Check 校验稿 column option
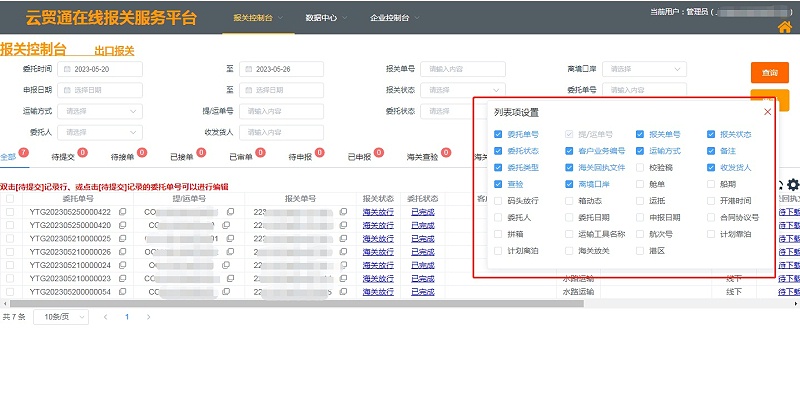The width and height of the screenshot is (800, 411). (x=640, y=167)
